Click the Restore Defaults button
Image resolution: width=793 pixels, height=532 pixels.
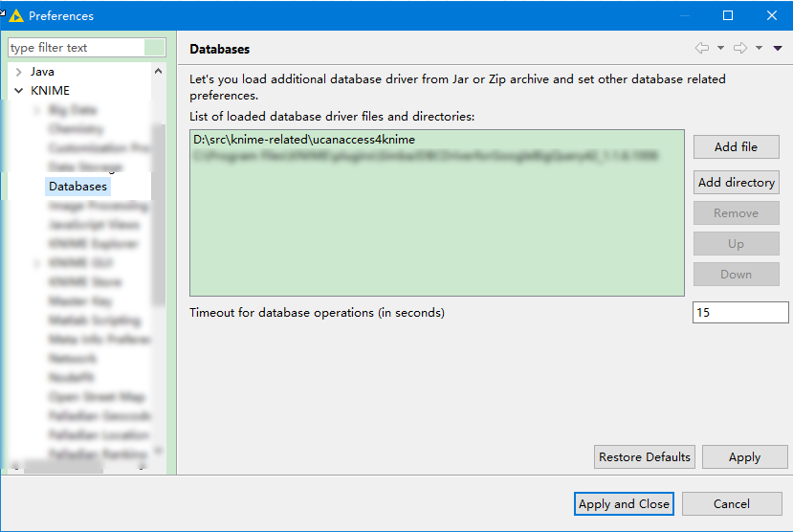tap(645, 456)
